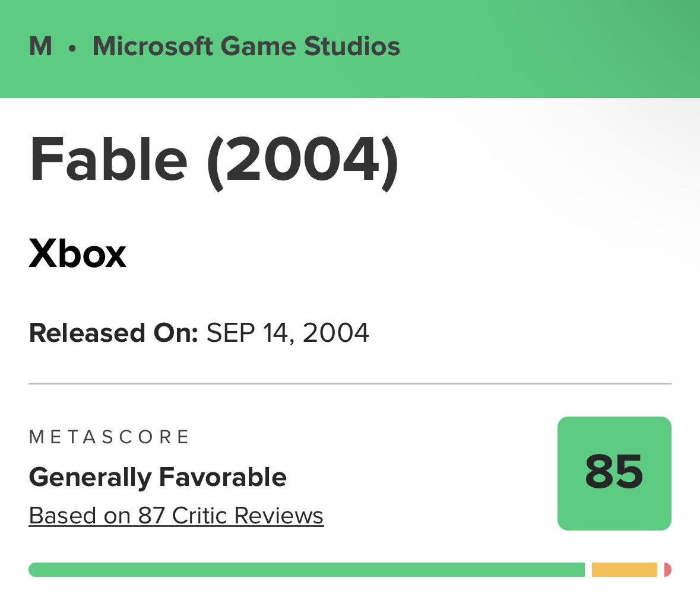Click the bullet separator after M rating

pos(72,48)
